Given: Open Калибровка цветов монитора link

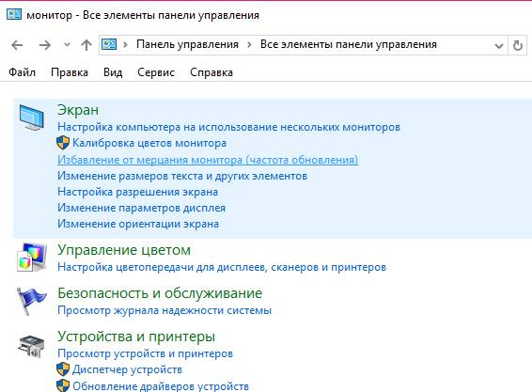Looking at the screenshot, I should [x=149, y=143].
